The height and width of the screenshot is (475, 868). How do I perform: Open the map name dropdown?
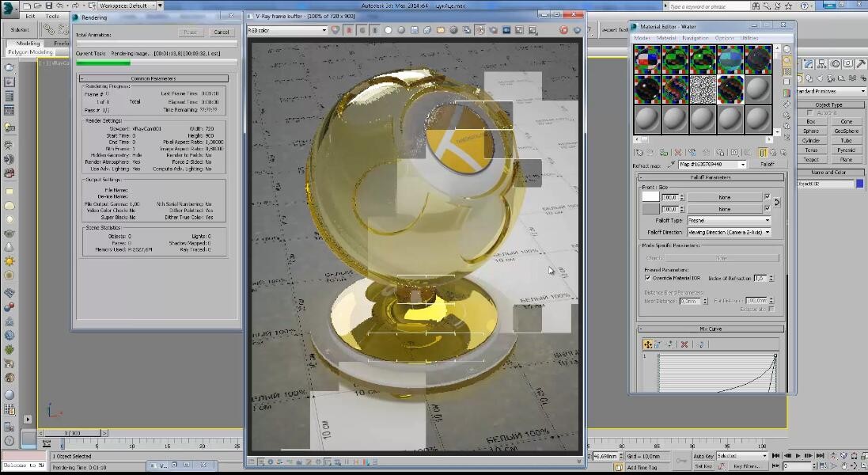pyautogui.click(x=743, y=165)
